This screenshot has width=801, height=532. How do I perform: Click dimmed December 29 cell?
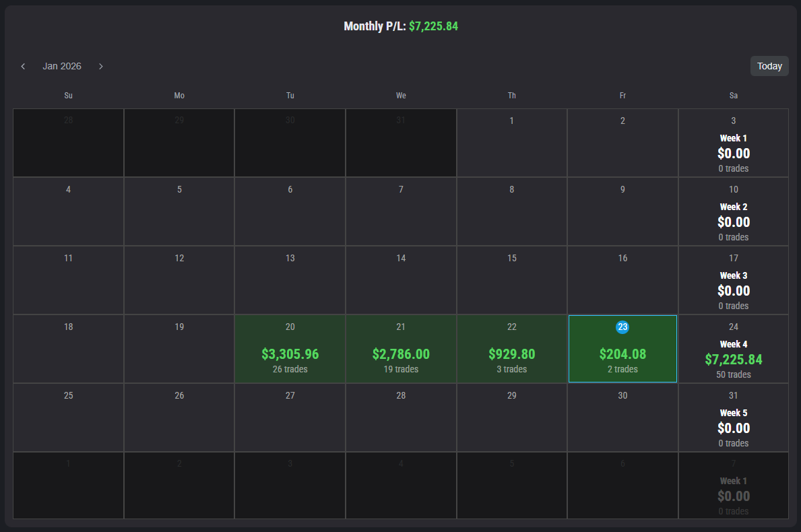[x=179, y=143]
